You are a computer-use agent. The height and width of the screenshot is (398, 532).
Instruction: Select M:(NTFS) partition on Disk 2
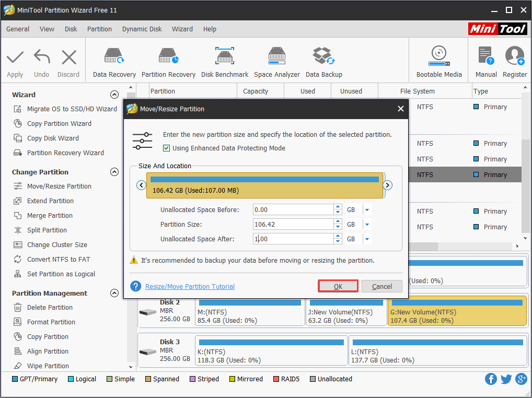coord(250,311)
